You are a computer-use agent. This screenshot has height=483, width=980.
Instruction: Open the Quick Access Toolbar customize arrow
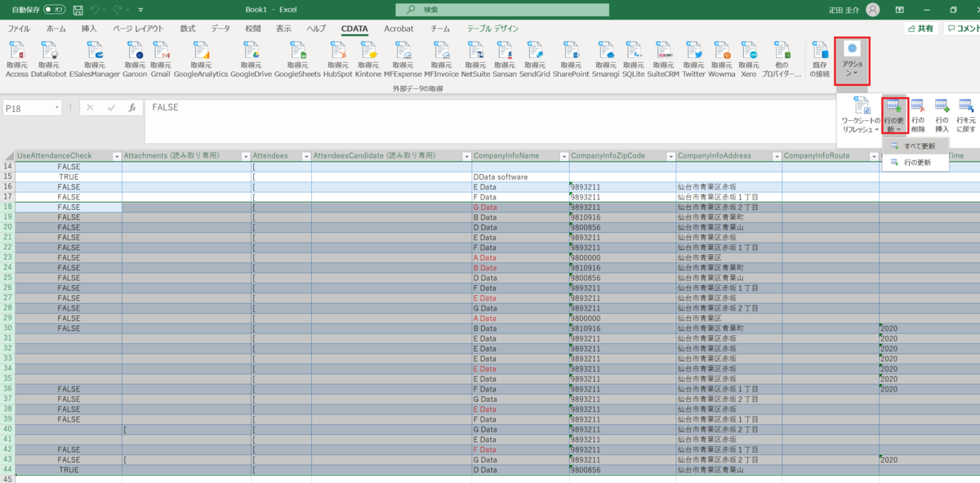tap(140, 11)
